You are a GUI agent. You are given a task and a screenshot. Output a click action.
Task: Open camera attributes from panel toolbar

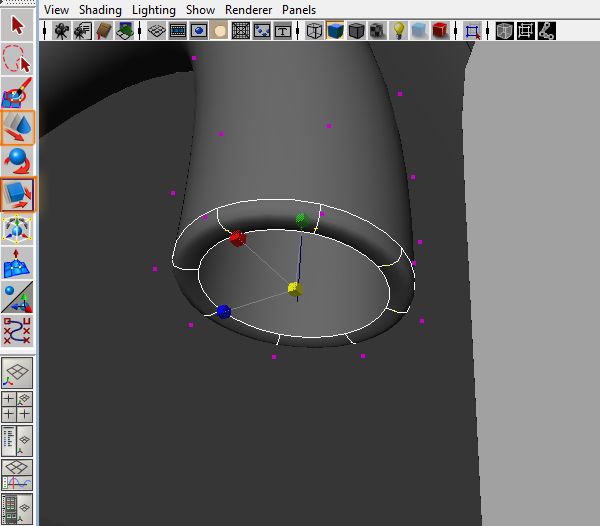click(x=82, y=31)
